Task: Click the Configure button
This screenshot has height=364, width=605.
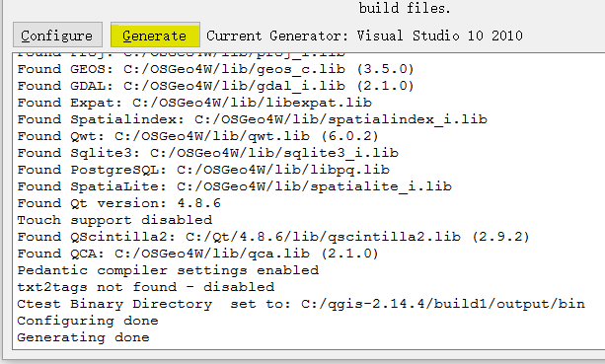Action: pos(57,36)
